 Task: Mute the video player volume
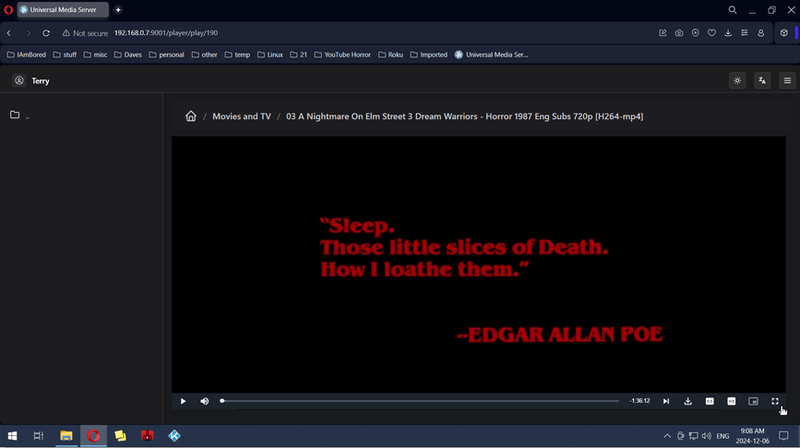(205, 401)
